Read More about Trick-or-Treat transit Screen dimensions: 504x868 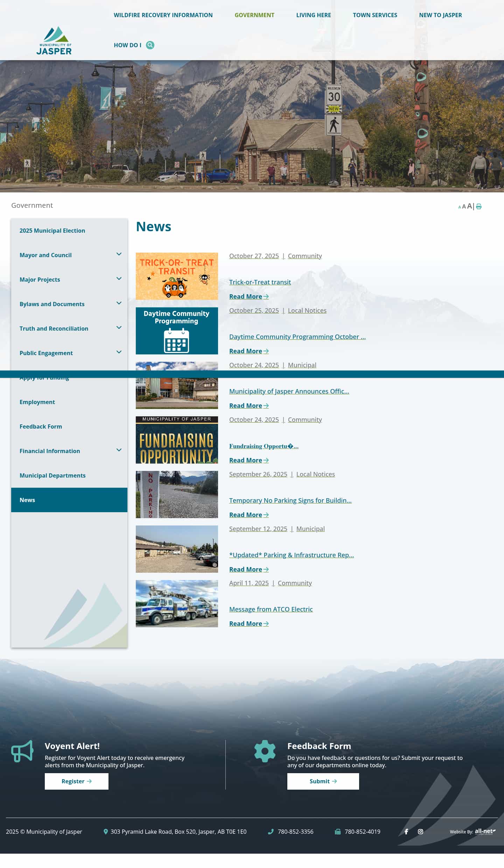click(249, 296)
